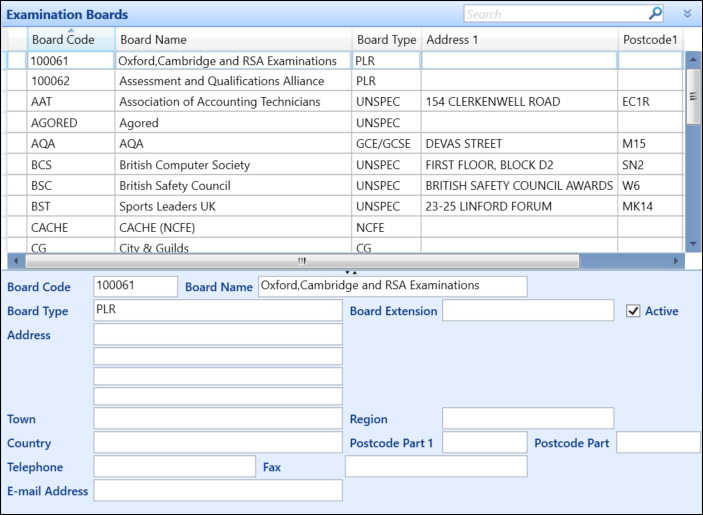
Task: Click the vertical scrollbar up arrow
Action: pyautogui.click(x=693, y=59)
